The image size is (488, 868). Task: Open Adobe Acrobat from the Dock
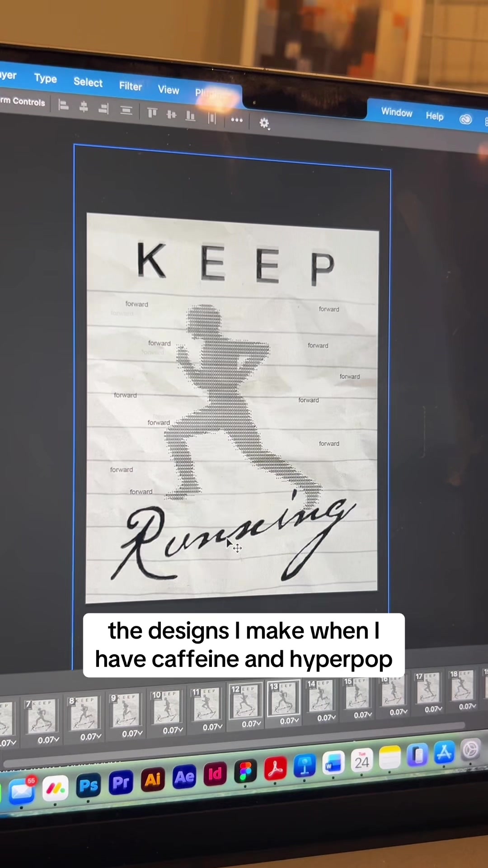(x=275, y=769)
